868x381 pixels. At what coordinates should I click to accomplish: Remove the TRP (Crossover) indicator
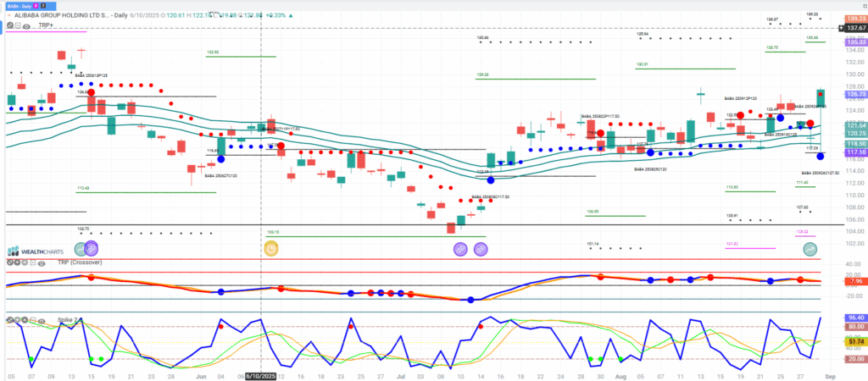pyautogui.click(x=10, y=262)
